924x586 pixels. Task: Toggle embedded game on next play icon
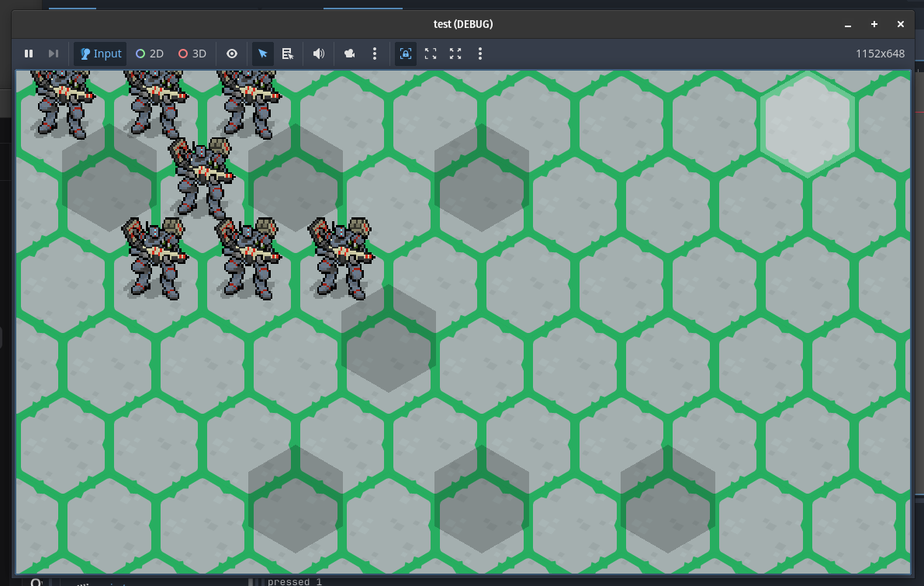(x=405, y=54)
